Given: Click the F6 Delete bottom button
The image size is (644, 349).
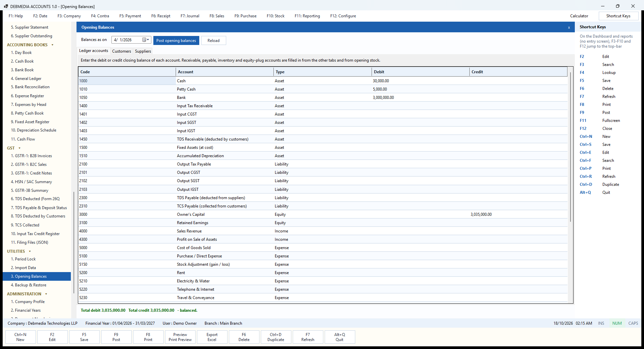Looking at the screenshot, I should (244, 337).
